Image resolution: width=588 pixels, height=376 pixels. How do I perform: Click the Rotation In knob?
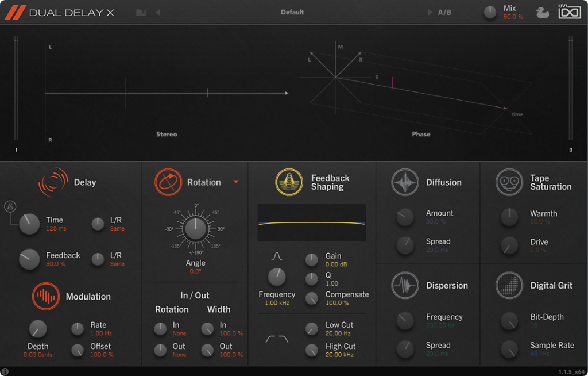coord(160,329)
